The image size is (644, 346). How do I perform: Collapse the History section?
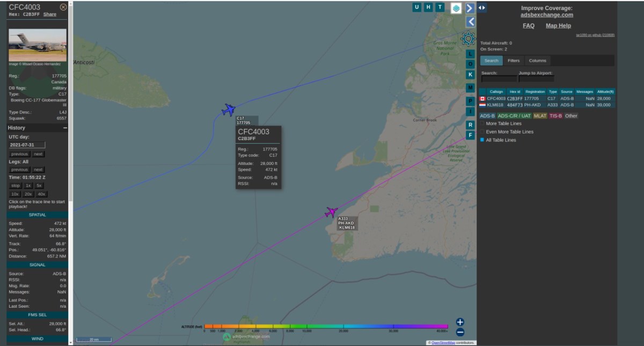coord(65,128)
